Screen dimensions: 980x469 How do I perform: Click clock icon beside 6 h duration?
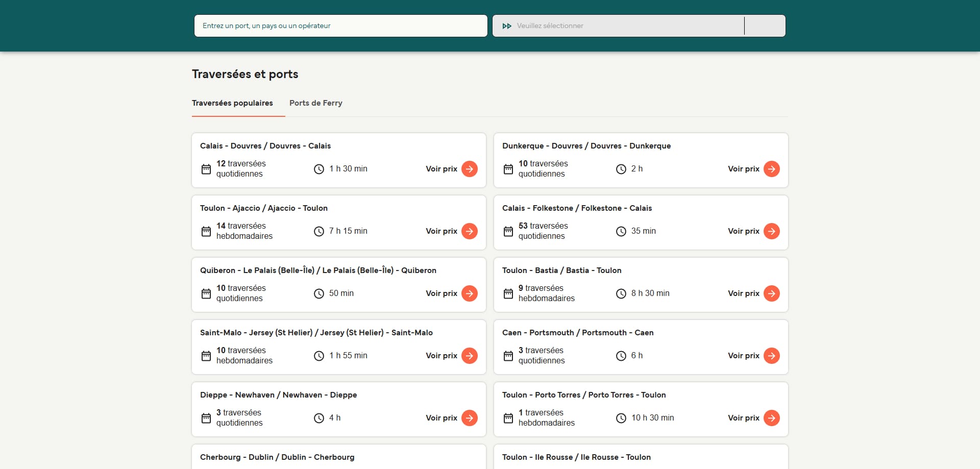point(621,356)
